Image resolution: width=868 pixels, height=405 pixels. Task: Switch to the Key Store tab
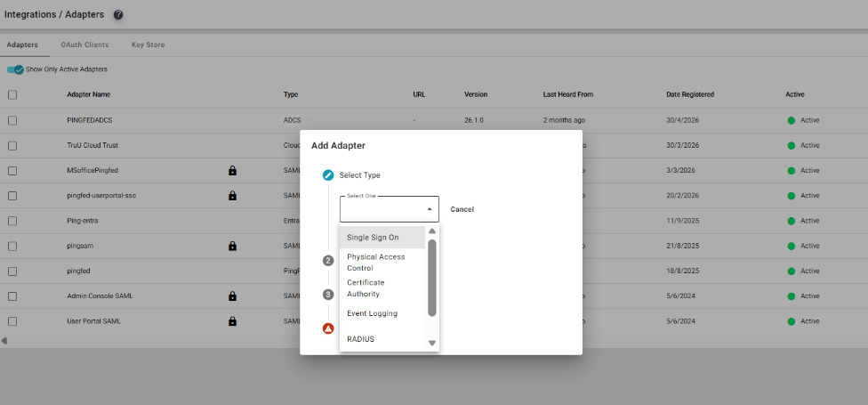(148, 45)
